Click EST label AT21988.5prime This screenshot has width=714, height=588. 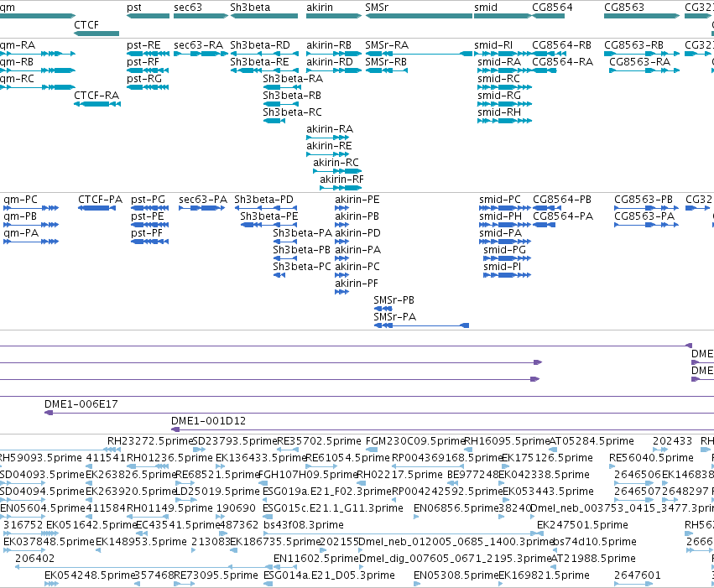(593, 559)
